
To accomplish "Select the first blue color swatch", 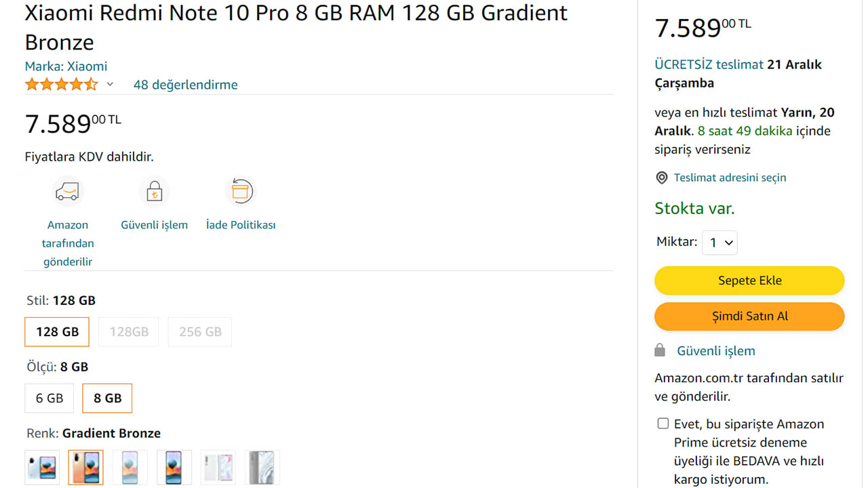I will 42,467.
